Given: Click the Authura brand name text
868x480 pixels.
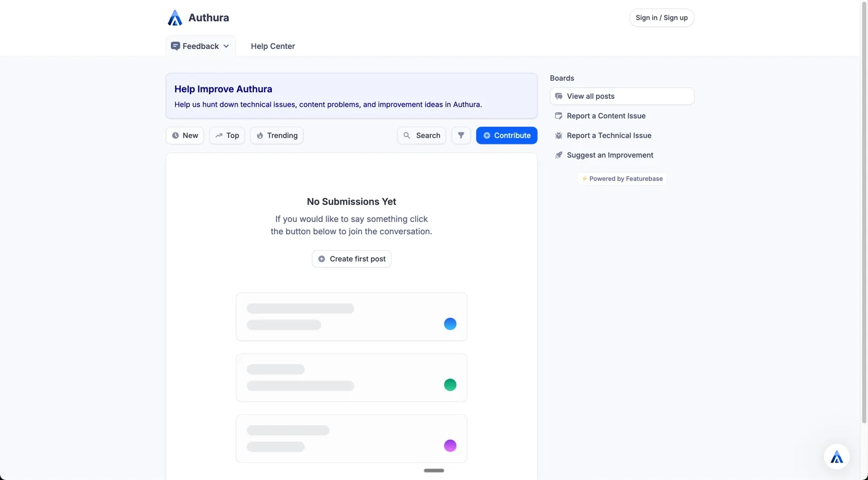Looking at the screenshot, I should point(209,18).
